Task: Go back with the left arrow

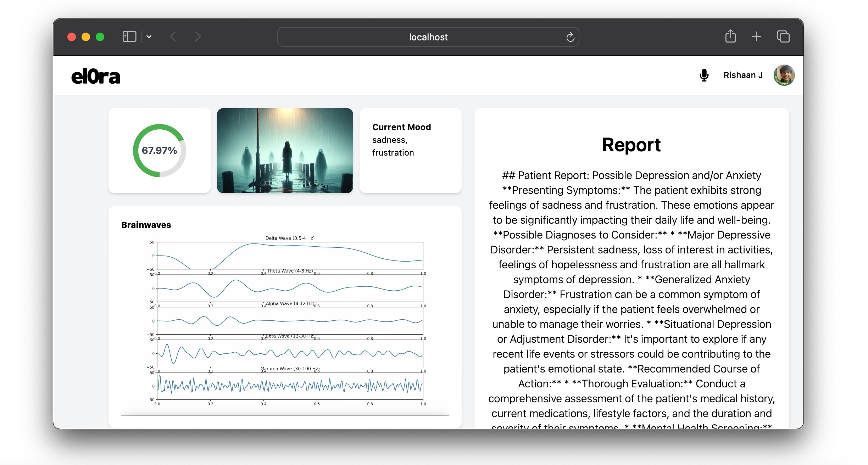Action: [x=173, y=37]
